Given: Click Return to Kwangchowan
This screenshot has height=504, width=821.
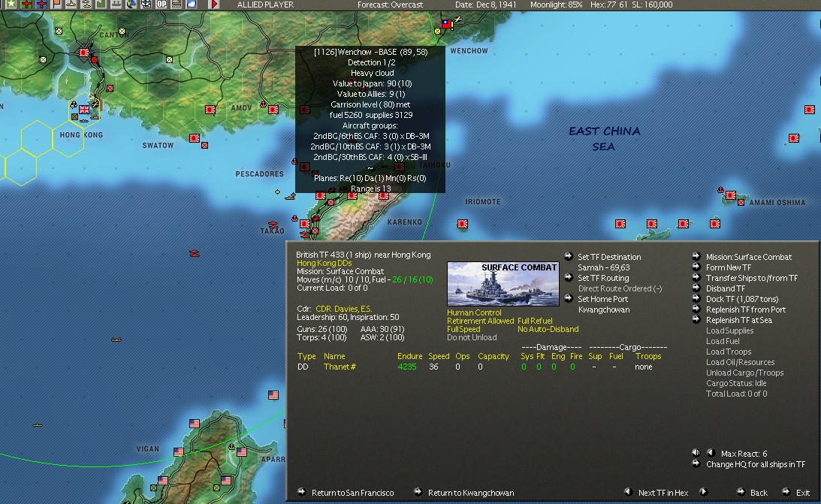Looking at the screenshot, I should (471, 493).
